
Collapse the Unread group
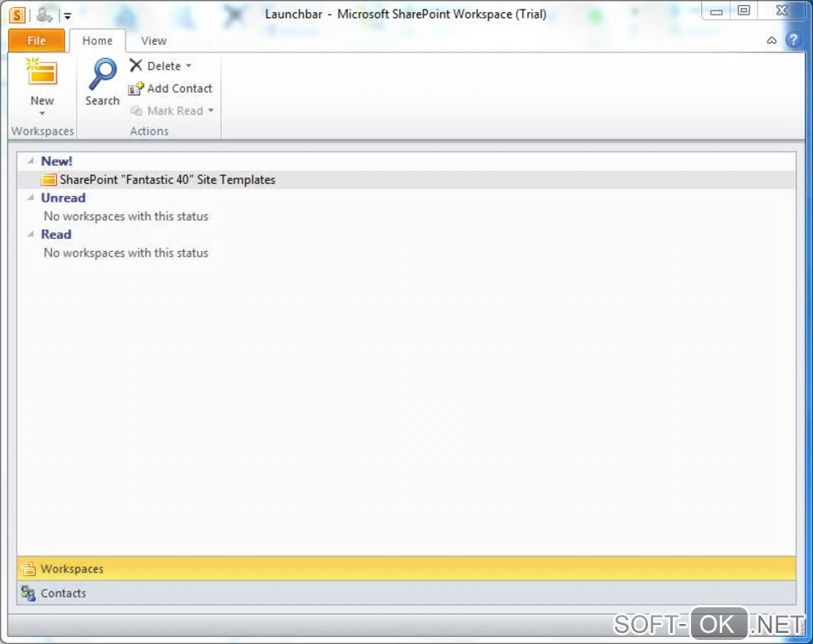(x=30, y=198)
